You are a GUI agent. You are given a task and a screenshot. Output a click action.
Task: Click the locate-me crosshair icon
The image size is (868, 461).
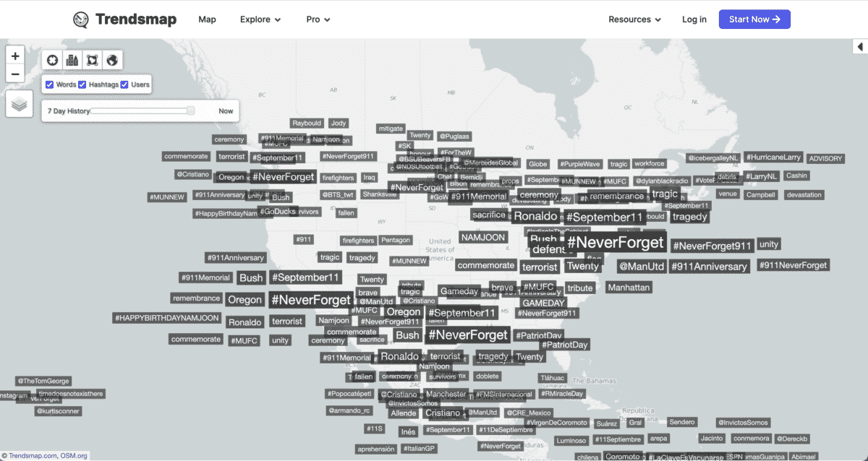click(x=52, y=60)
